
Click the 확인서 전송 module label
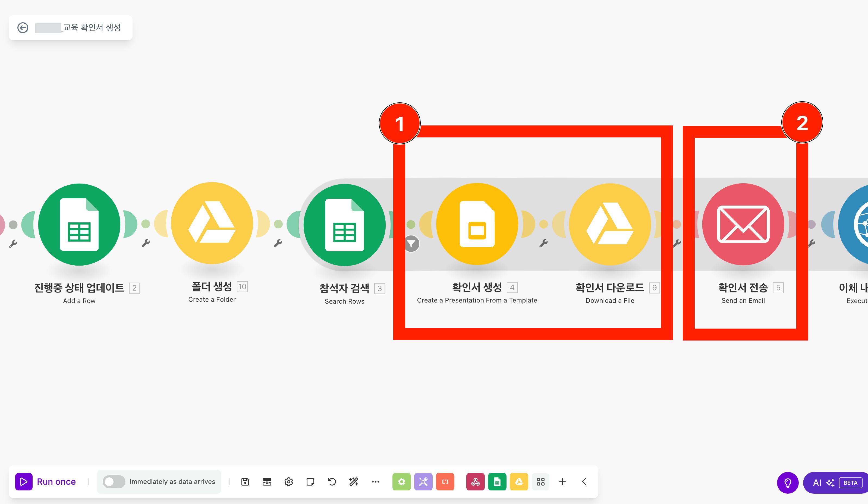743,288
